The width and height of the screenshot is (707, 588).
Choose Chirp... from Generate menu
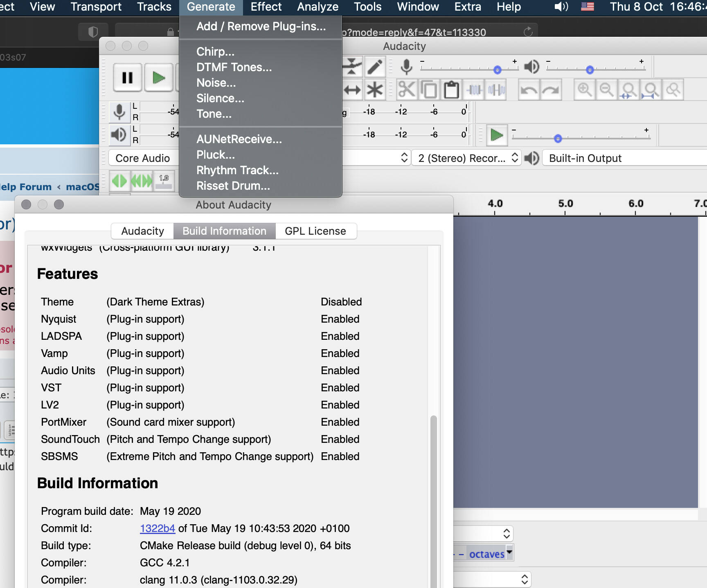click(261, 52)
